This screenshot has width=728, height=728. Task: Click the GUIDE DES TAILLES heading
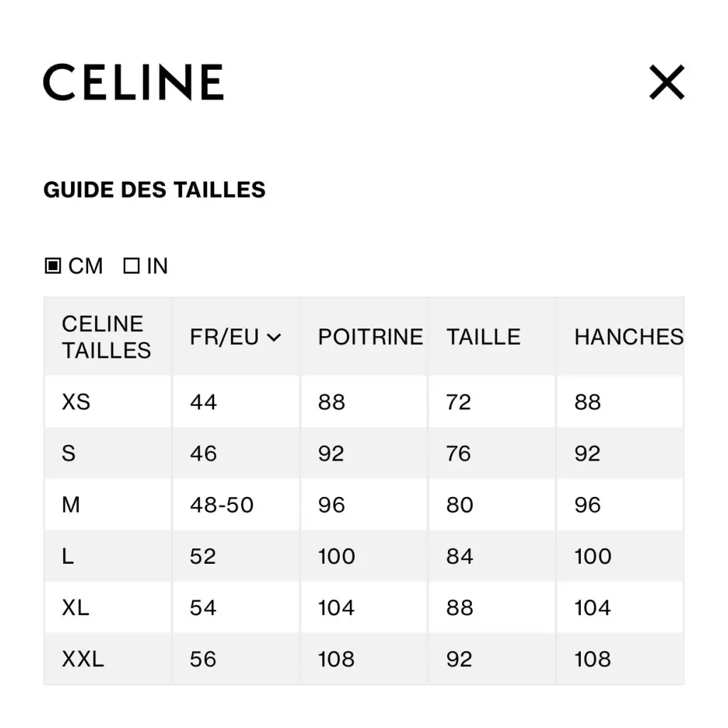pos(154,189)
